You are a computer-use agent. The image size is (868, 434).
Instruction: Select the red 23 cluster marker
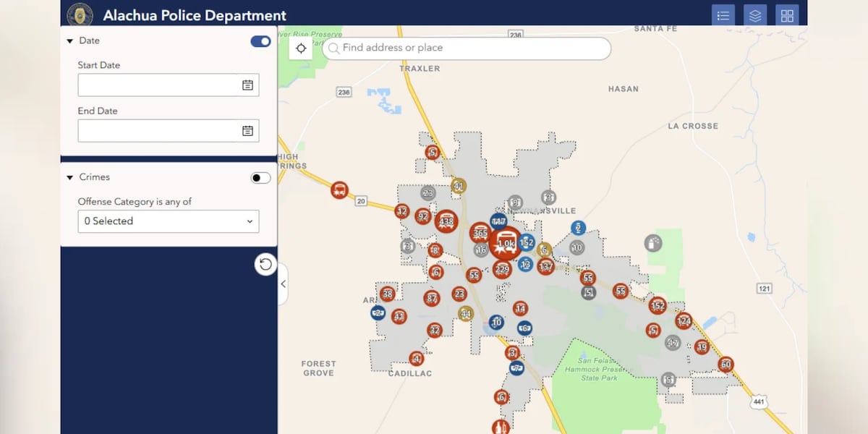[x=459, y=294]
